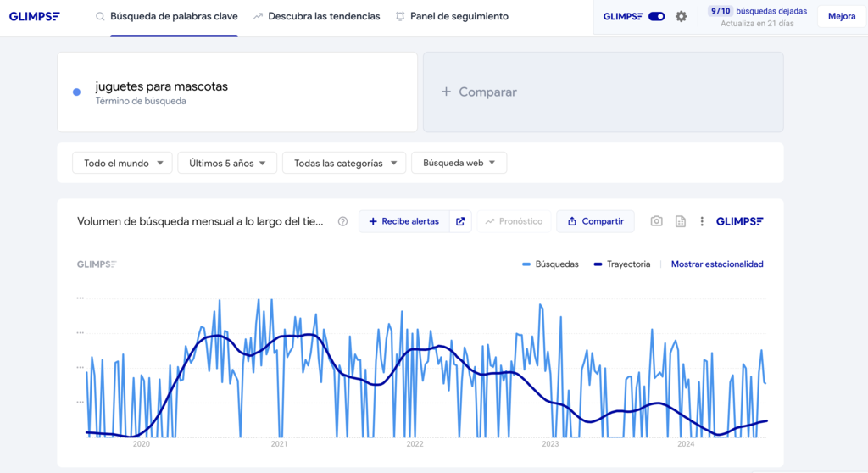The width and height of the screenshot is (868, 473).
Task: Click the camera screenshot icon
Action: pyautogui.click(x=656, y=221)
